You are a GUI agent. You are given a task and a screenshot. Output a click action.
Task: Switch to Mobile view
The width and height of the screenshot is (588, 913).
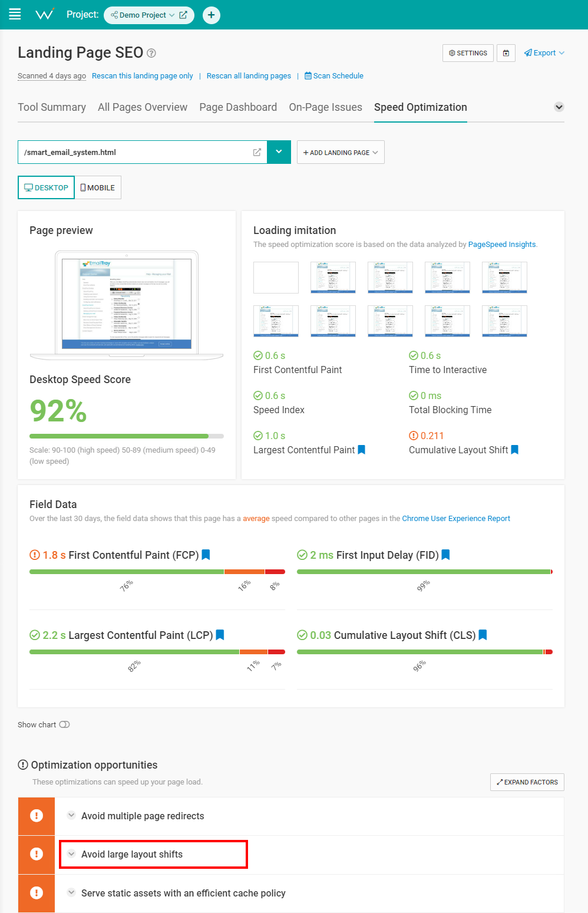click(98, 187)
